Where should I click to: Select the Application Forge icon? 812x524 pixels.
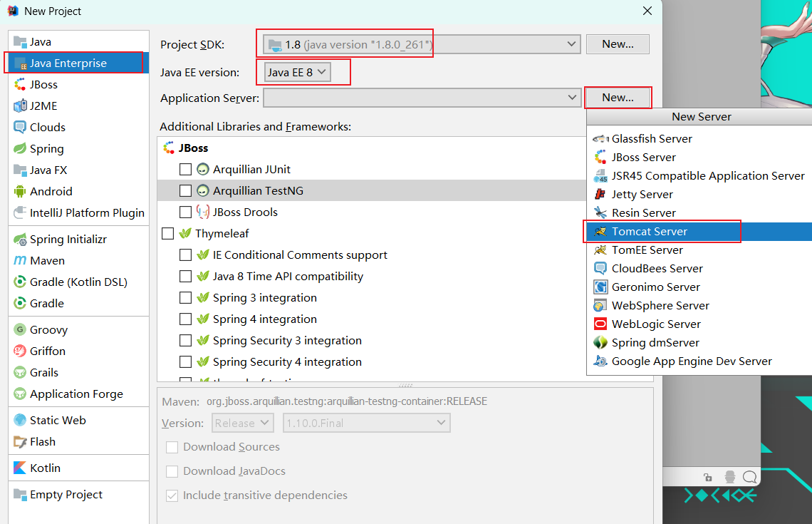pyautogui.click(x=20, y=394)
